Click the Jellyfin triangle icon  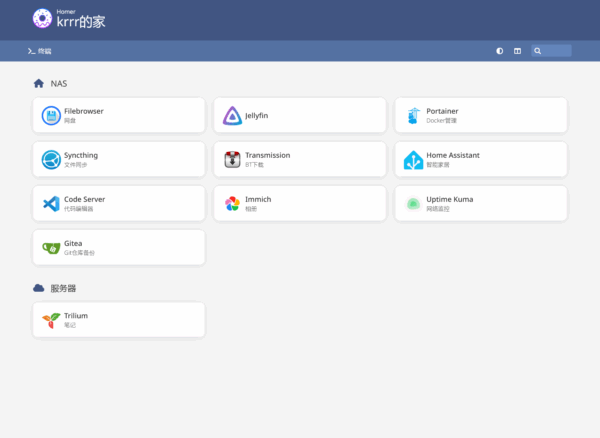[232, 116]
